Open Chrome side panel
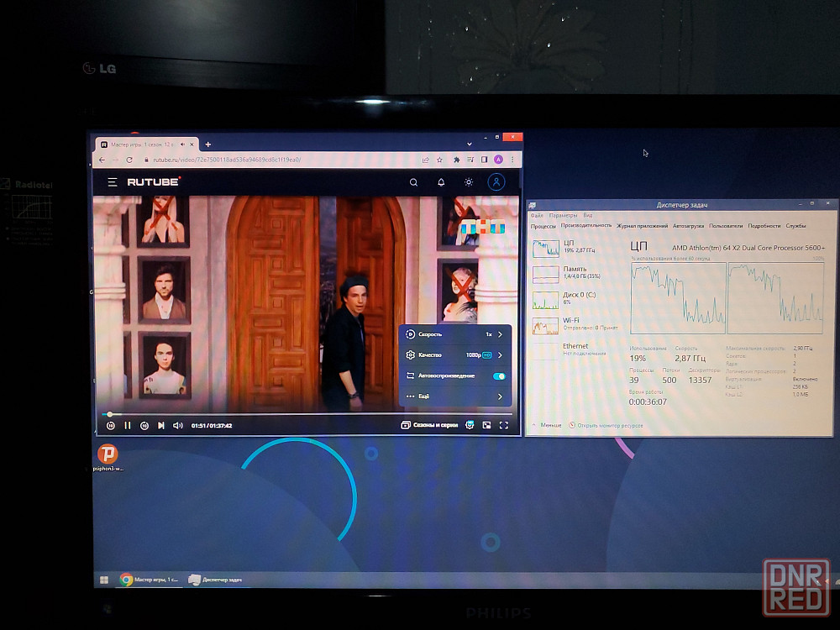Viewport: 840px width, 630px height. (485, 160)
